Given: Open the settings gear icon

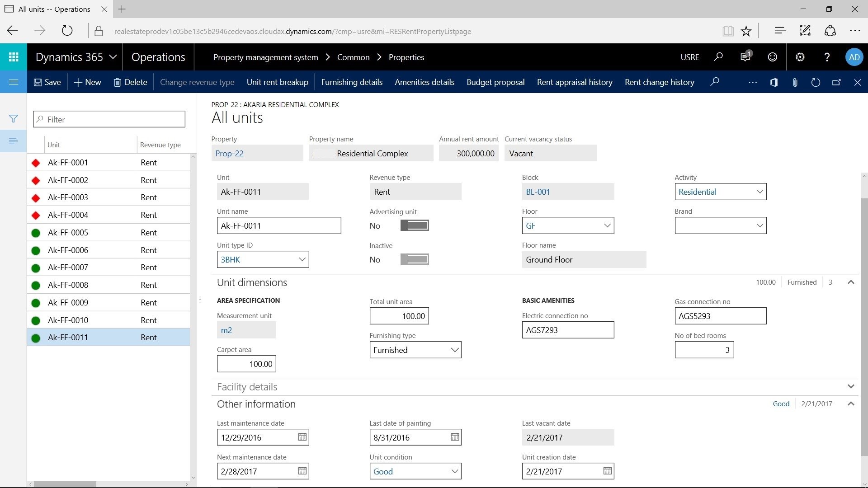Looking at the screenshot, I should [x=800, y=57].
